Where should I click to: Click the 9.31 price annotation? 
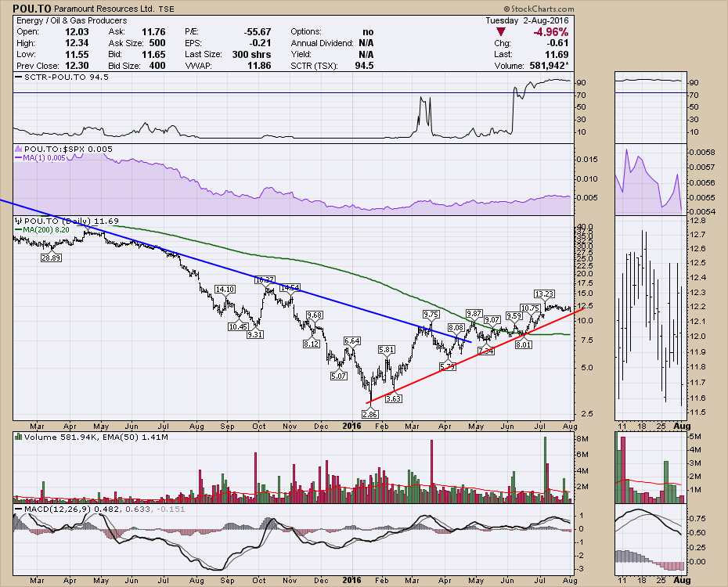255,334
